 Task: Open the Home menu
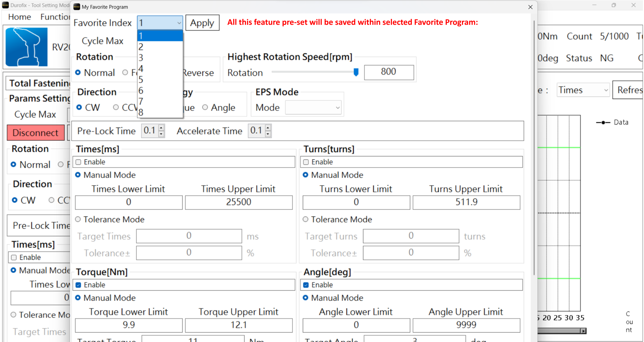tap(20, 17)
